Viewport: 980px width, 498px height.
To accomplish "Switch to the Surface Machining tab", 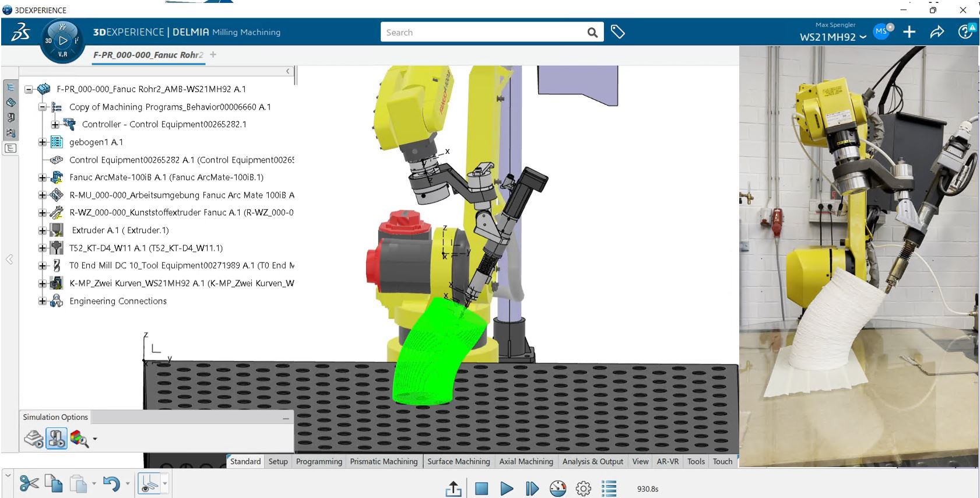I will point(458,461).
